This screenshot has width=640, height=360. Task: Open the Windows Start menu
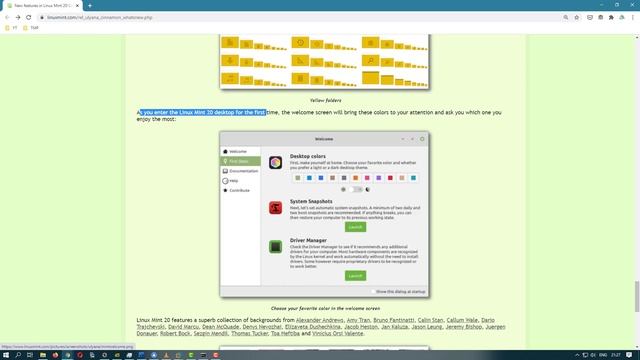[6, 355]
